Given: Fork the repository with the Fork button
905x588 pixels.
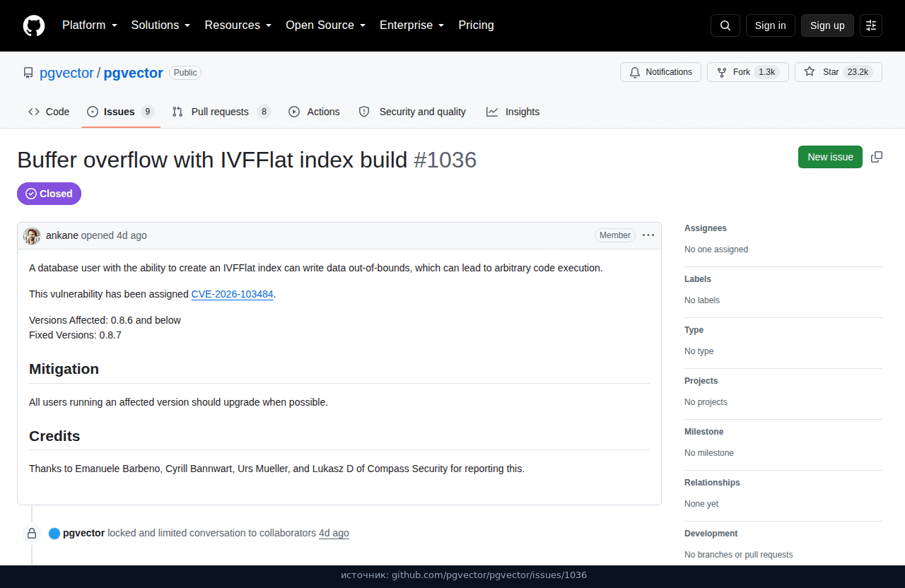Looking at the screenshot, I should tap(748, 72).
